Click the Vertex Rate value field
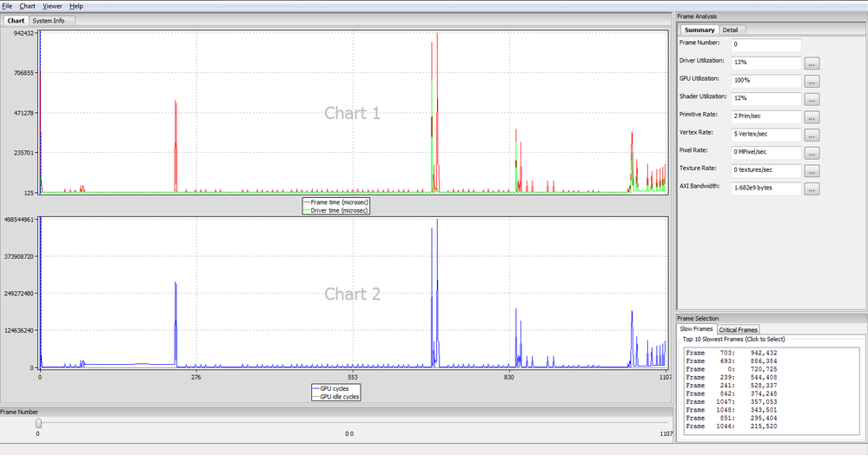The width and height of the screenshot is (868, 456). point(766,135)
